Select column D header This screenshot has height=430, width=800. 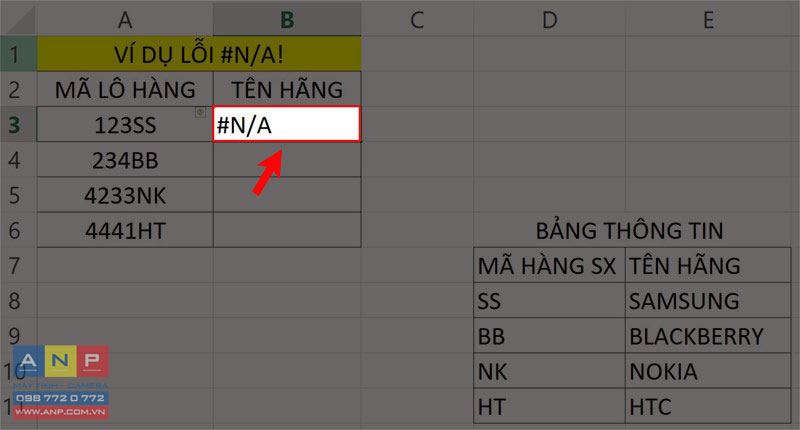coord(549,19)
